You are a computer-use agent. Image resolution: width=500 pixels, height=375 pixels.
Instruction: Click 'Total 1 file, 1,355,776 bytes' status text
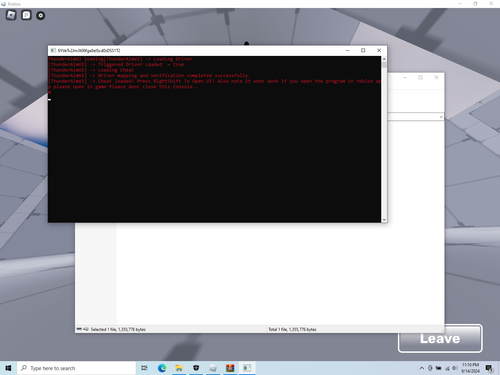[x=292, y=329]
